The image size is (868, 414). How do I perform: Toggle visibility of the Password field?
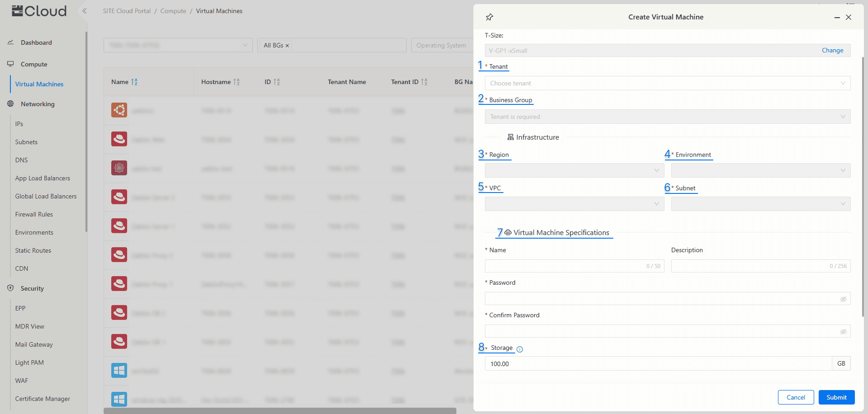843,299
